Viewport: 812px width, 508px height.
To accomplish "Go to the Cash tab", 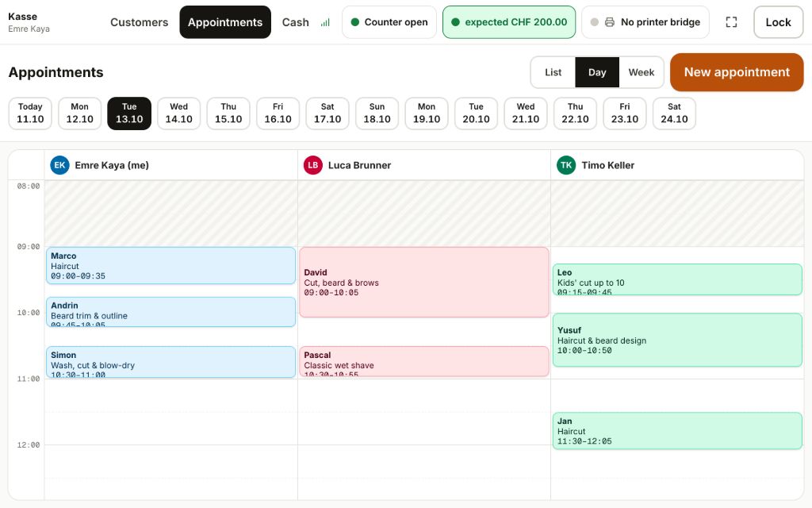I will click(296, 22).
